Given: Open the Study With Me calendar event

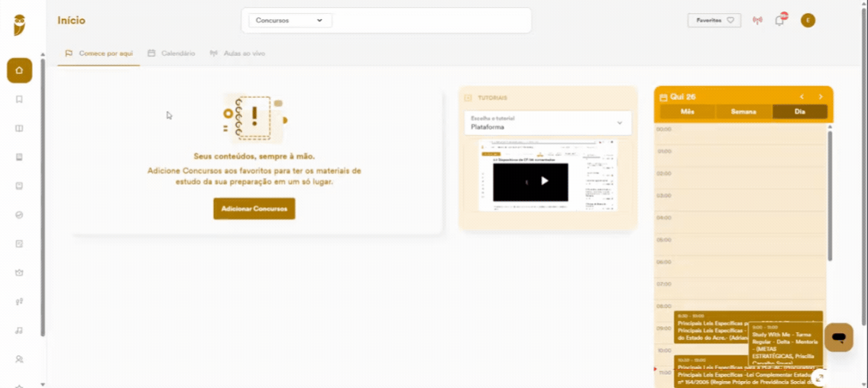Looking at the screenshot, I should pyautogui.click(x=785, y=344).
